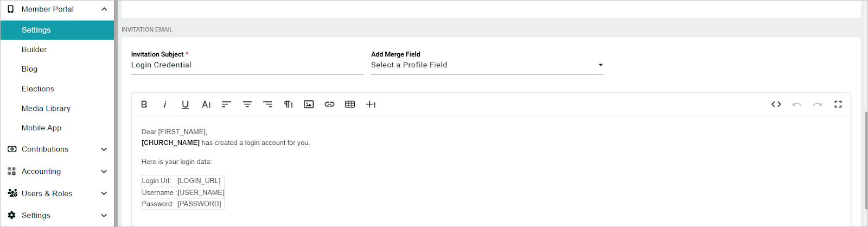Expand the Contributions menu
Viewport: 868px width, 227px height.
[57, 149]
